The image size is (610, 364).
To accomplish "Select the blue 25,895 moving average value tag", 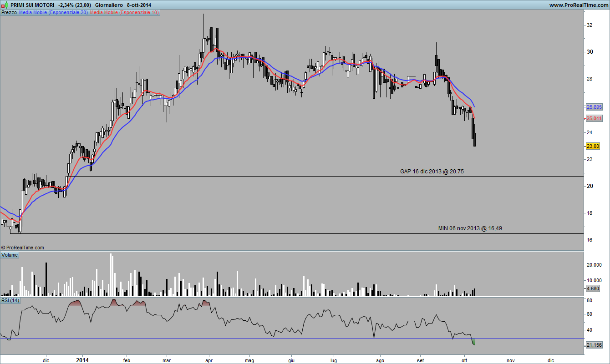I will coord(594,107).
